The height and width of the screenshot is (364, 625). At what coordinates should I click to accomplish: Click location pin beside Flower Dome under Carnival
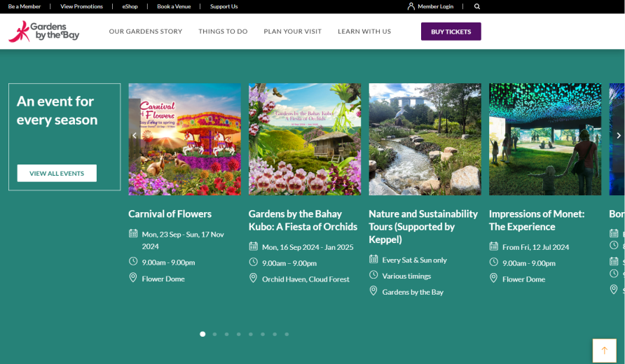point(133,278)
